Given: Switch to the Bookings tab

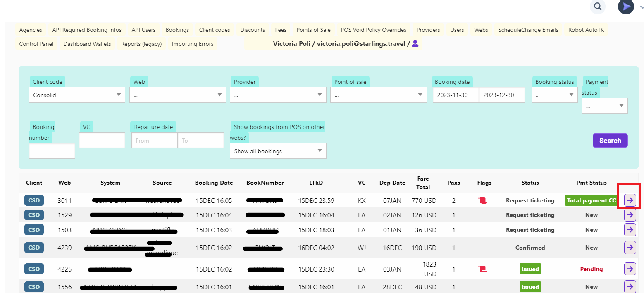Looking at the screenshot, I should pos(177,30).
